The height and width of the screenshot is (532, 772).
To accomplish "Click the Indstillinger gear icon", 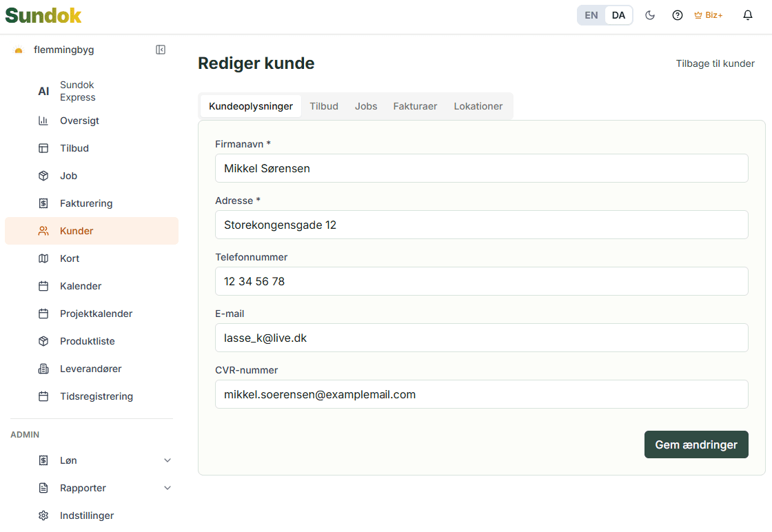I will pos(43,515).
